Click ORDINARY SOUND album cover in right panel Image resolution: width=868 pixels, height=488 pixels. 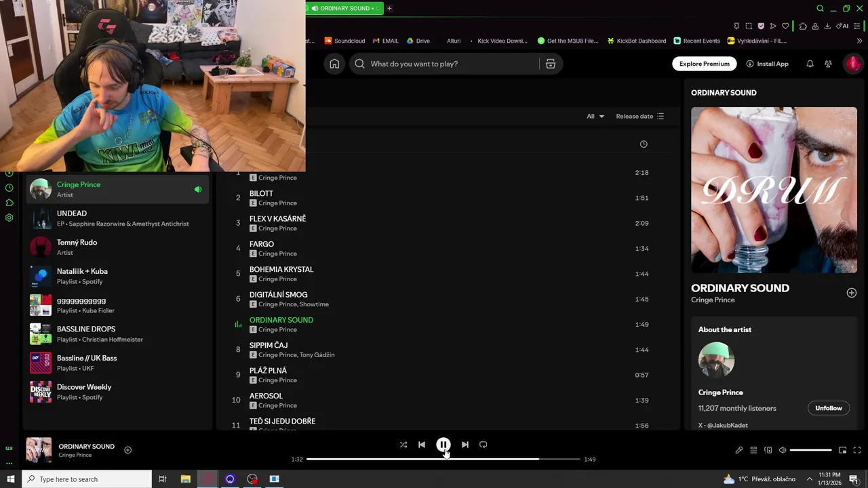(774, 190)
